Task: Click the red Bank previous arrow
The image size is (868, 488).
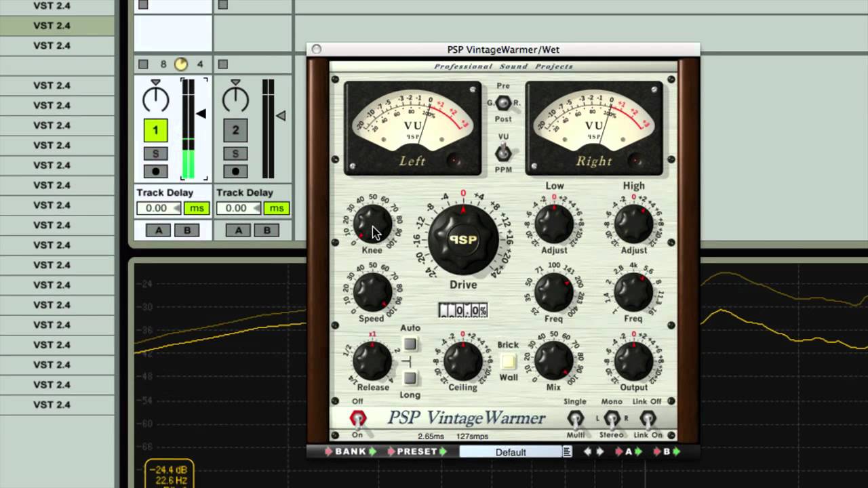Action: 329,451
